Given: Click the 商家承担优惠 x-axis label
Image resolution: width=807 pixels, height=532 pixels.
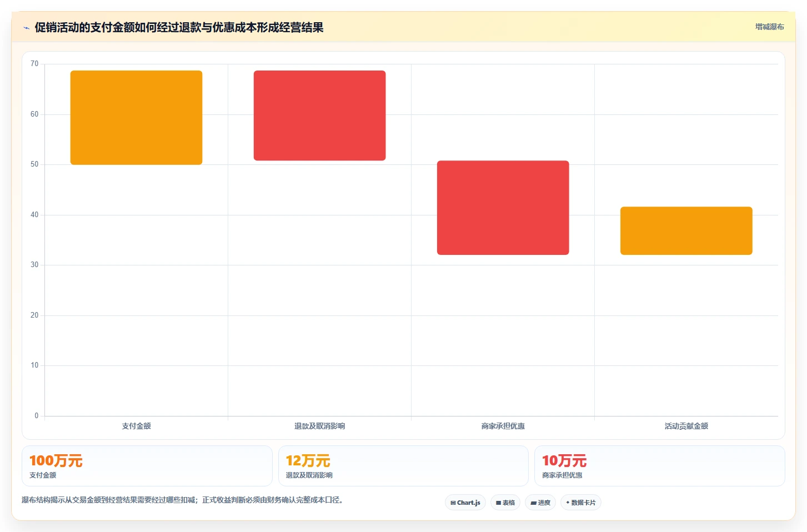Looking at the screenshot, I should click(x=503, y=426).
